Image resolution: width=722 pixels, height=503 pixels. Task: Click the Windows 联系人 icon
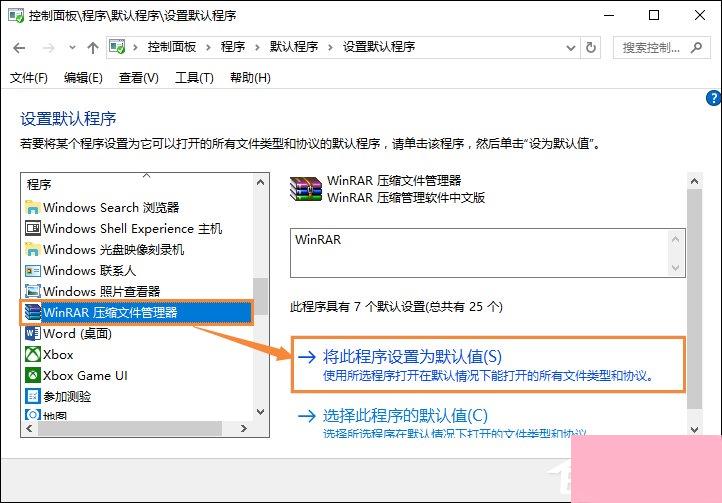click(x=33, y=270)
